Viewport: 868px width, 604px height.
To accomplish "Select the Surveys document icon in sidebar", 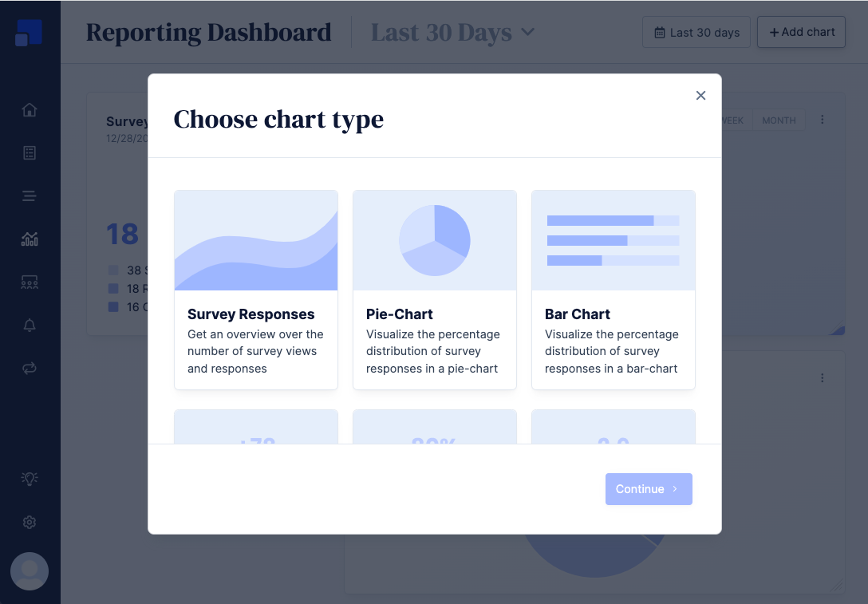I will [30, 152].
